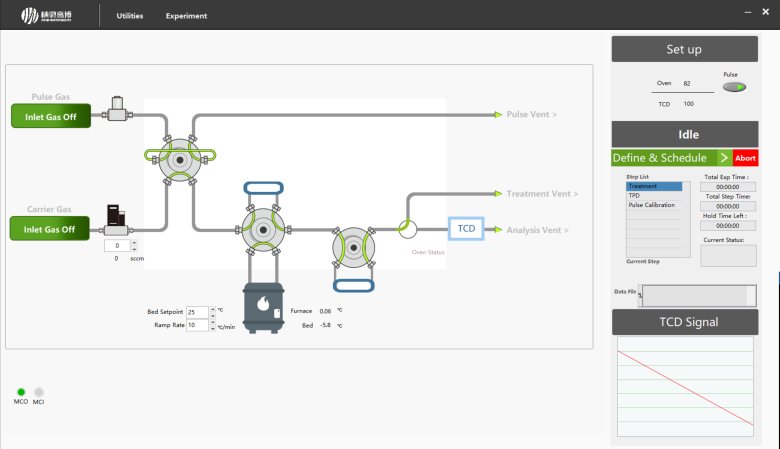Screen dimensions: 780x449
Task: Click the three-way vent selector valve
Action: (x=407, y=229)
